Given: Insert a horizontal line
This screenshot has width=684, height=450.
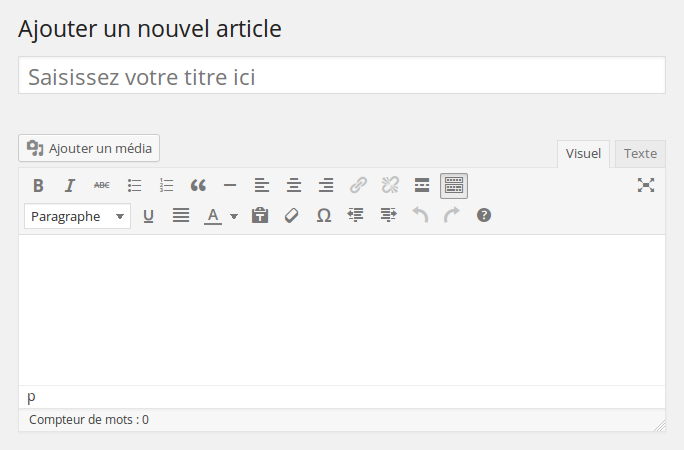Looking at the screenshot, I should [230, 186].
